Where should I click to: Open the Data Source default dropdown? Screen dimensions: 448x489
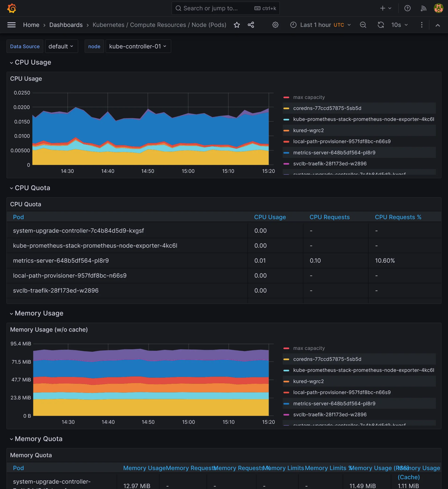(x=61, y=46)
